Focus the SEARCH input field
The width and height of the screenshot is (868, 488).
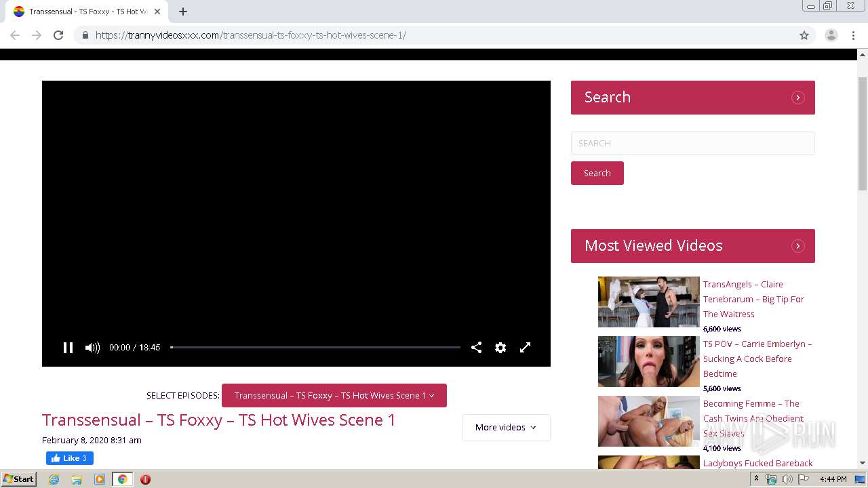693,143
